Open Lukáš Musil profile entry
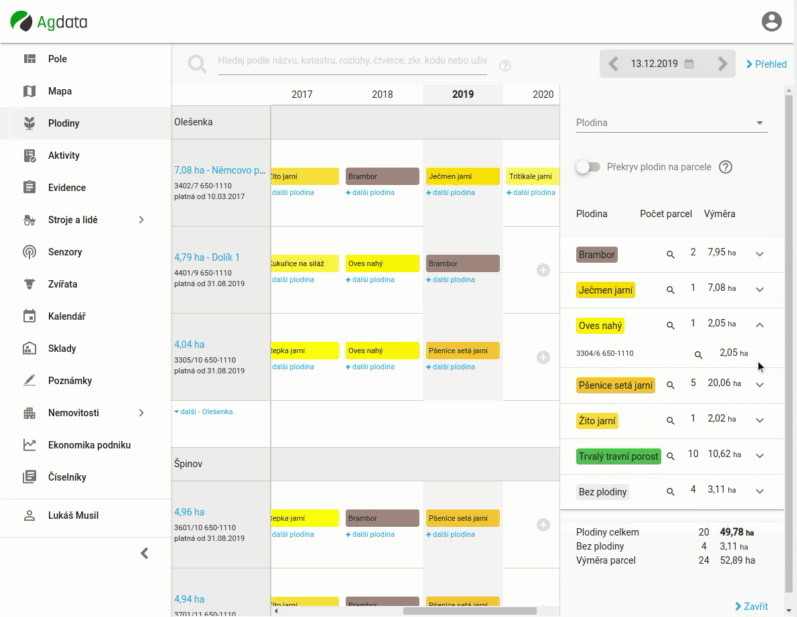The height and width of the screenshot is (617, 797). pyautogui.click(x=85, y=515)
